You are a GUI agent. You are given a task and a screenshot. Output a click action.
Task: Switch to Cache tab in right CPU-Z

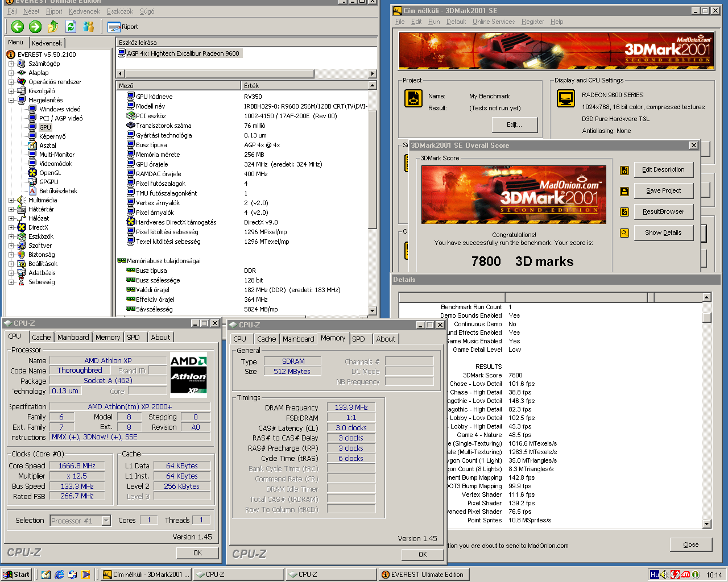tap(266, 339)
